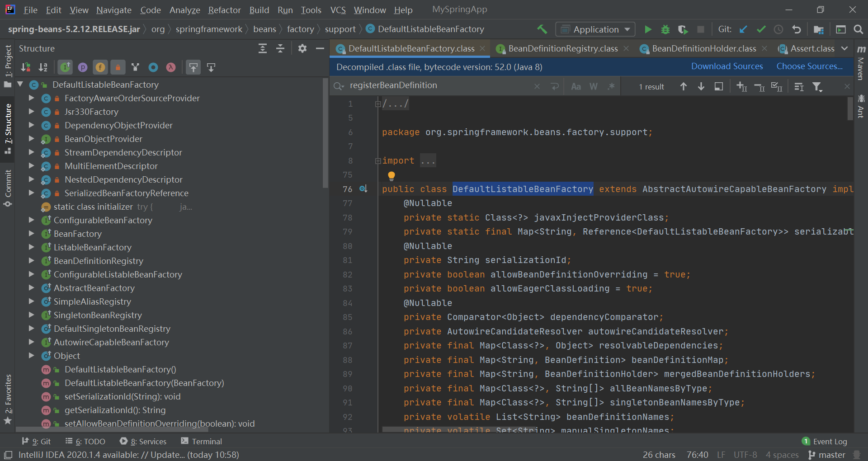Image resolution: width=868 pixels, height=461 pixels.
Task: Toggle Show Fields filter in Structure
Action: pos(100,67)
